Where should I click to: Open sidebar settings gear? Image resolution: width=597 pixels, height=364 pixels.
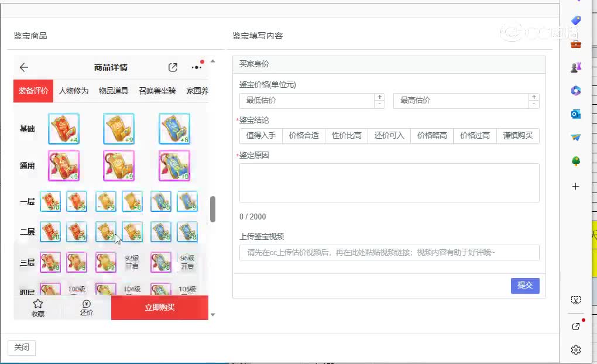point(576,350)
